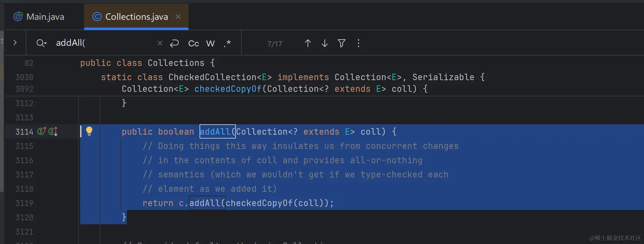Jump to next occurrence with the down arrow

pos(325,43)
